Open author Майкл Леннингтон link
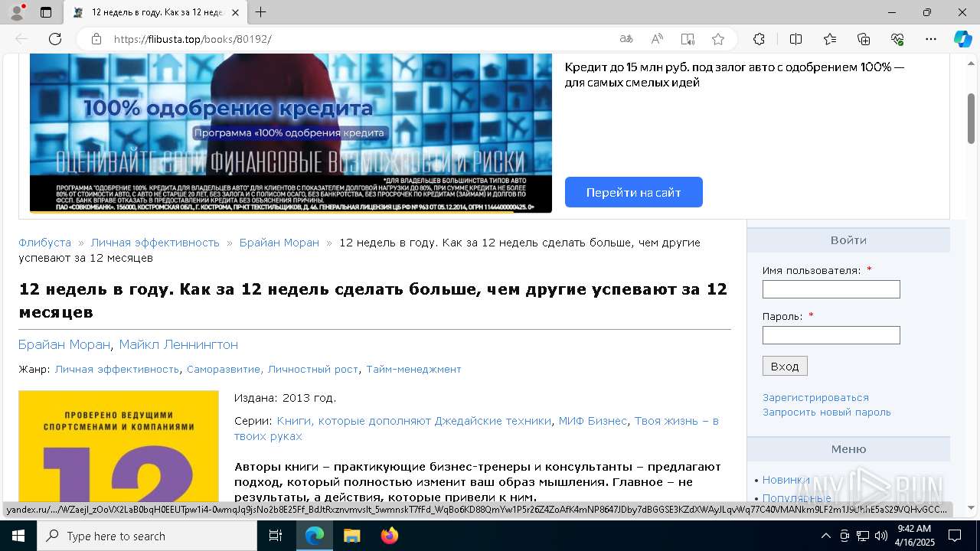The width and height of the screenshot is (980, 551). click(x=178, y=345)
